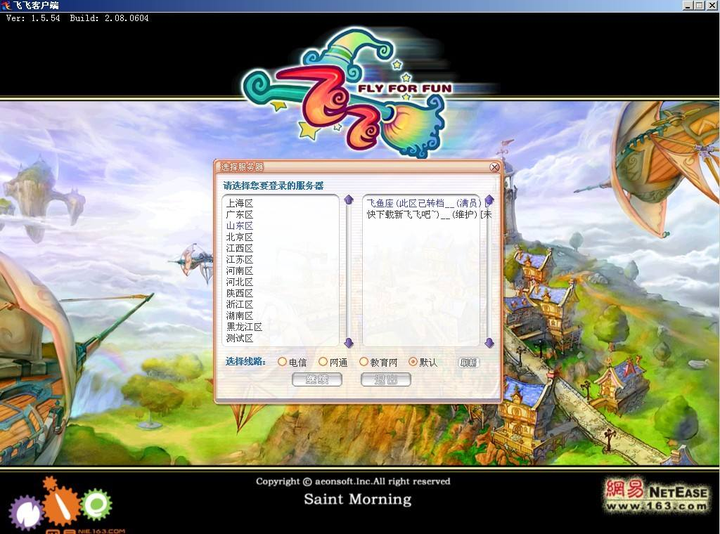Click the down arrow of server list scrollbar

pos(489,343)
